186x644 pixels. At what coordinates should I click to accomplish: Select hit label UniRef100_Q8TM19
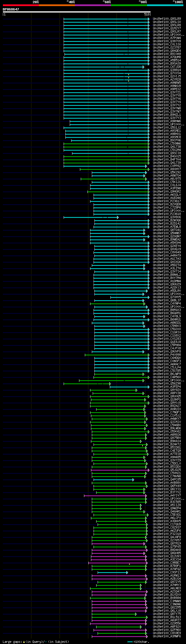167,543
